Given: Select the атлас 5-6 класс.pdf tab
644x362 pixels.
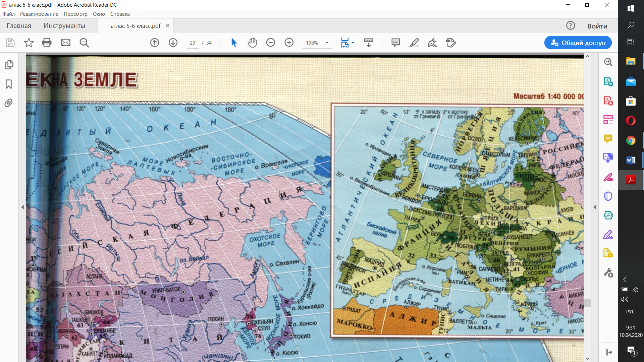Looking at the screenshot, I should coord(136,26).
